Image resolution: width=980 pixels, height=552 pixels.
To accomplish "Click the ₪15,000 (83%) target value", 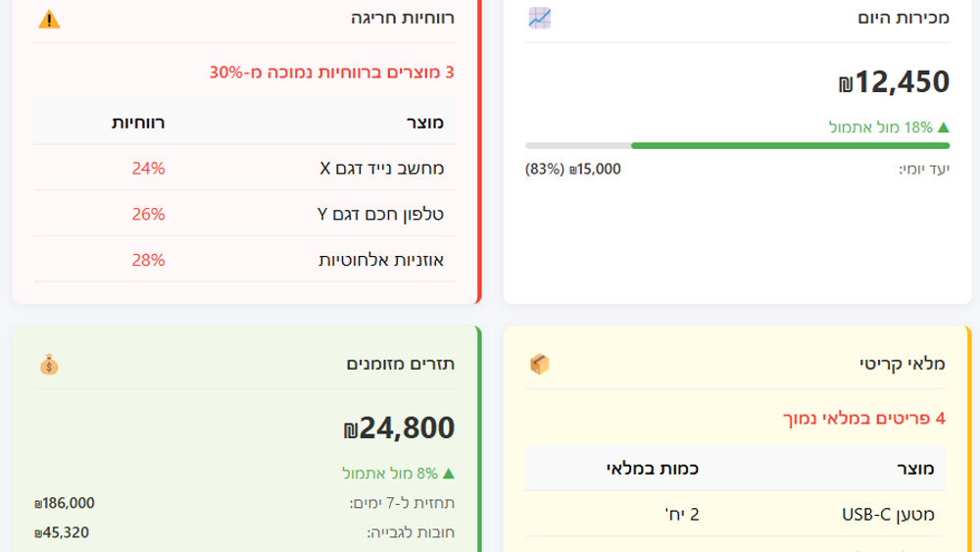I will pos(573,170).
